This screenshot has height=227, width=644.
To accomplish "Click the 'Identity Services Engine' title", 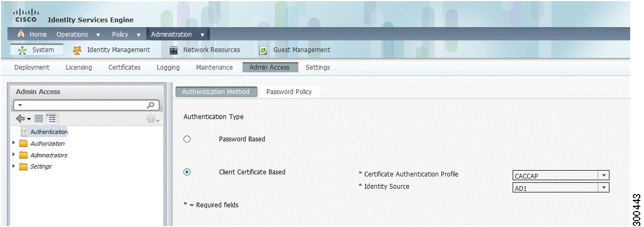I will tap(90, 20).
